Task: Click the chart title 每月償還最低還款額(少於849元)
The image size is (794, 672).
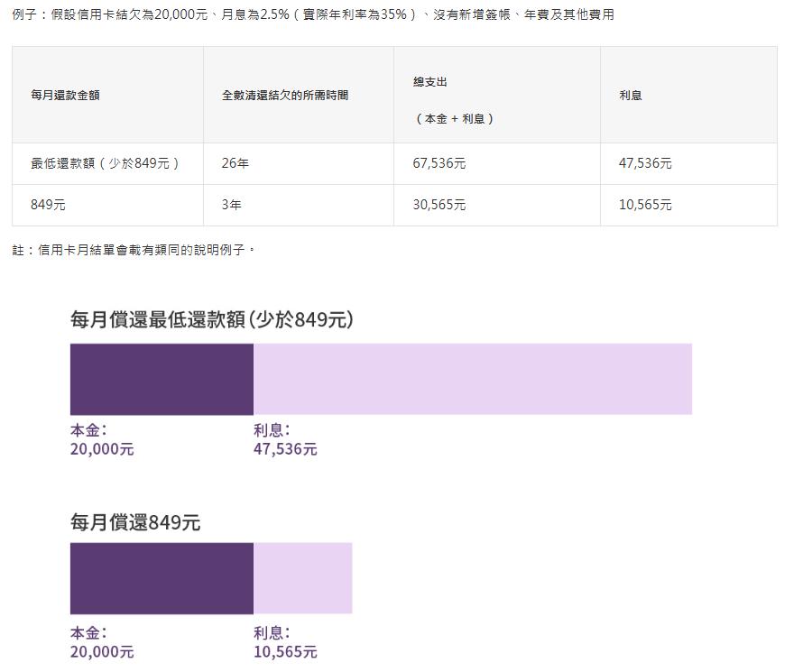Action: (212, 319)
